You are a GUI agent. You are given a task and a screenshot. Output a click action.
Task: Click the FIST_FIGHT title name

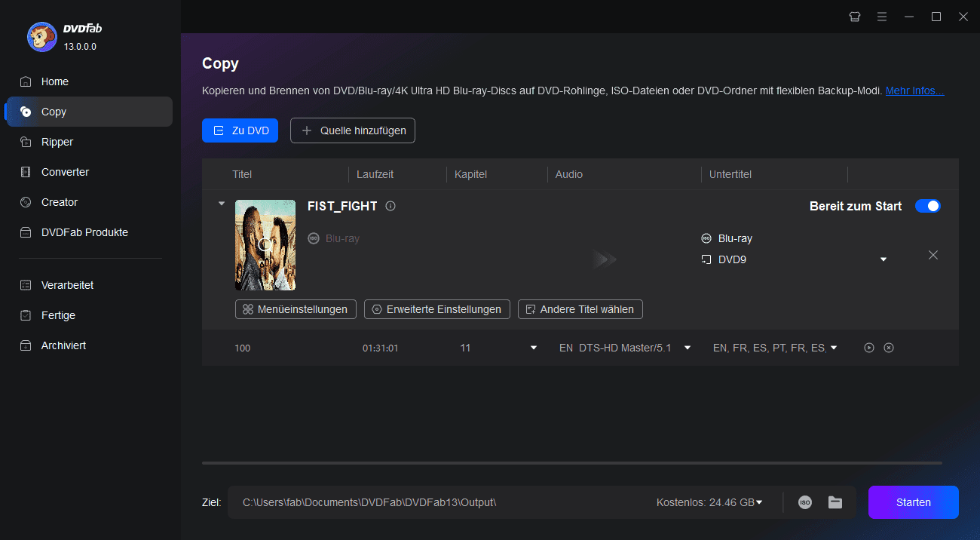click(342, 206)
